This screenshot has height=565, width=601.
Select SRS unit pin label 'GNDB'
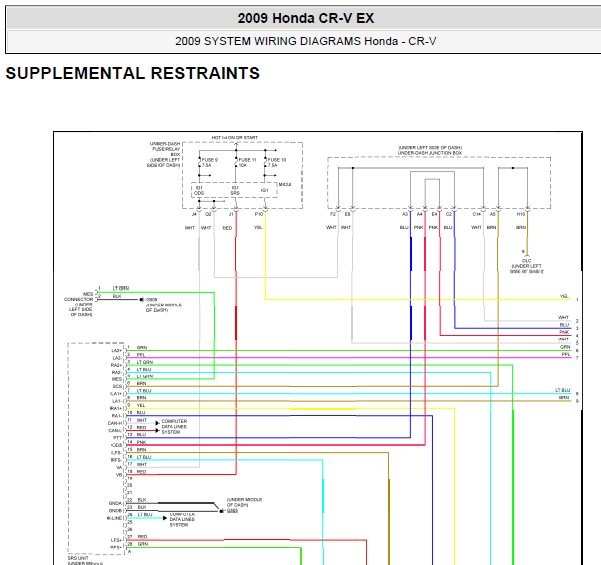coord(115,511)
